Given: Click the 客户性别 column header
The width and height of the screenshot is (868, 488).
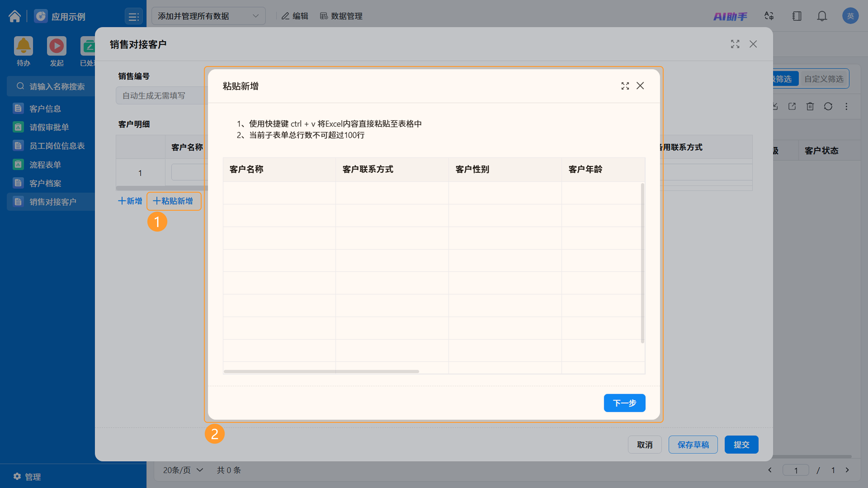Looking at the screenshot, I should pos(505,169).
